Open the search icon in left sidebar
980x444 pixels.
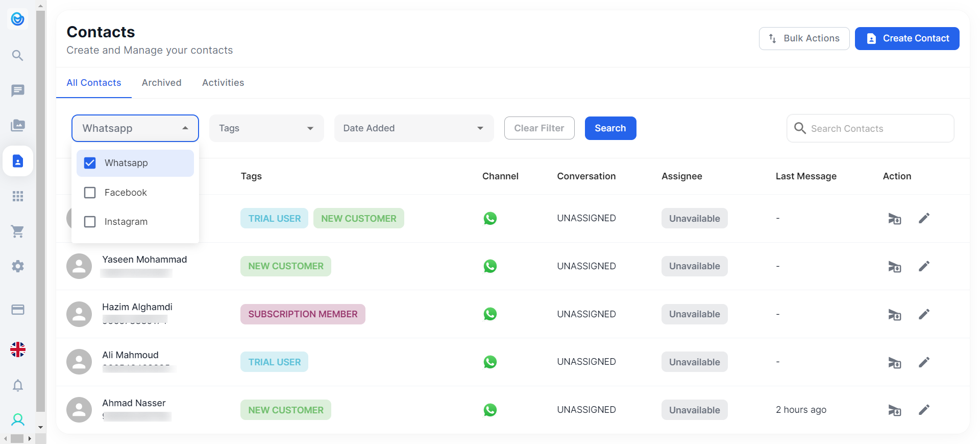point(18,55)
